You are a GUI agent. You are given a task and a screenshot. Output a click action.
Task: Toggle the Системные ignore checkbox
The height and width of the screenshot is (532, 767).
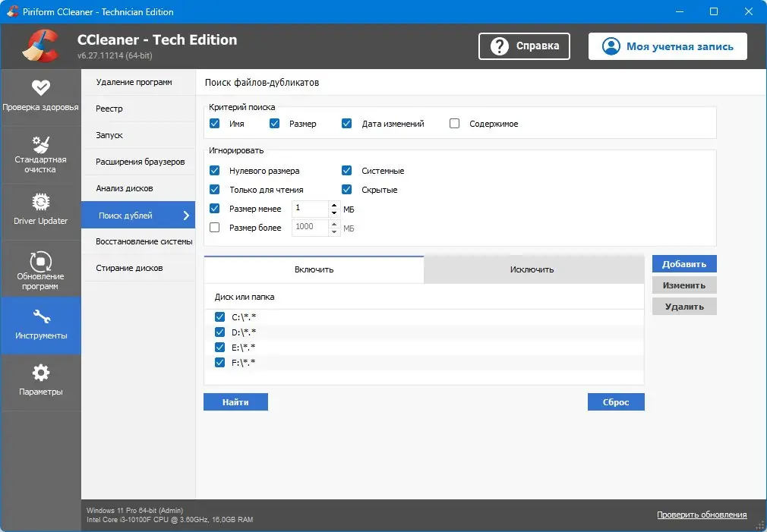coord(347,170)
